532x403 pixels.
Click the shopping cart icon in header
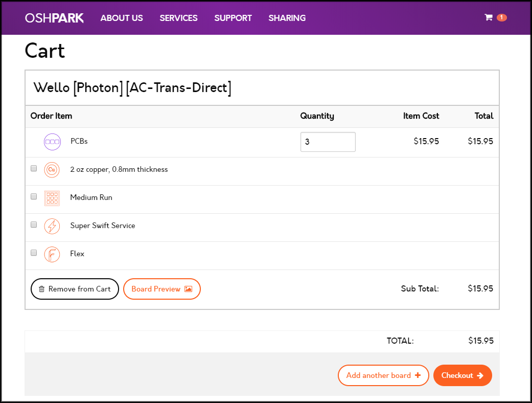click(x=489, y=17)
